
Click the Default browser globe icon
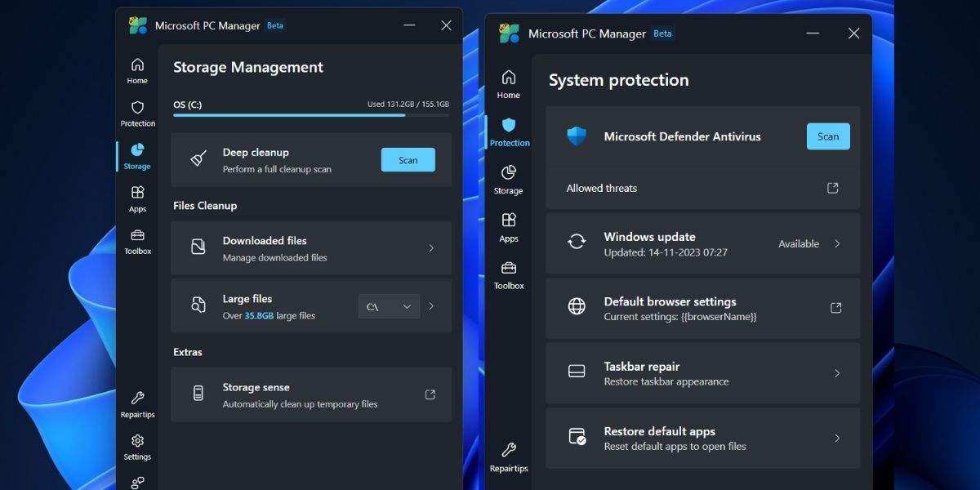(x=577, y=308)
